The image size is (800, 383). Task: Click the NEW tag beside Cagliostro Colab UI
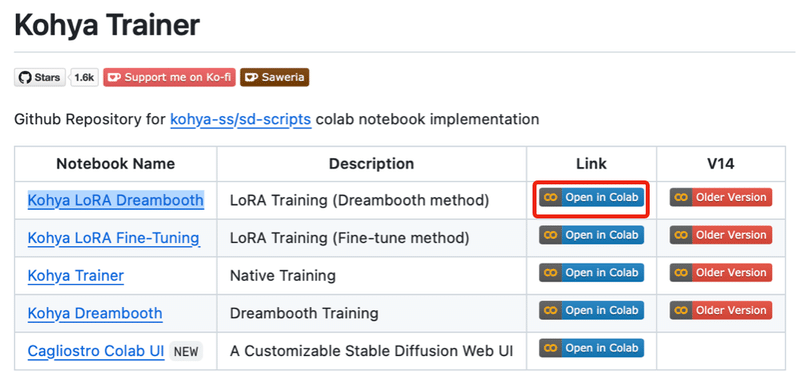coord(186,351)
